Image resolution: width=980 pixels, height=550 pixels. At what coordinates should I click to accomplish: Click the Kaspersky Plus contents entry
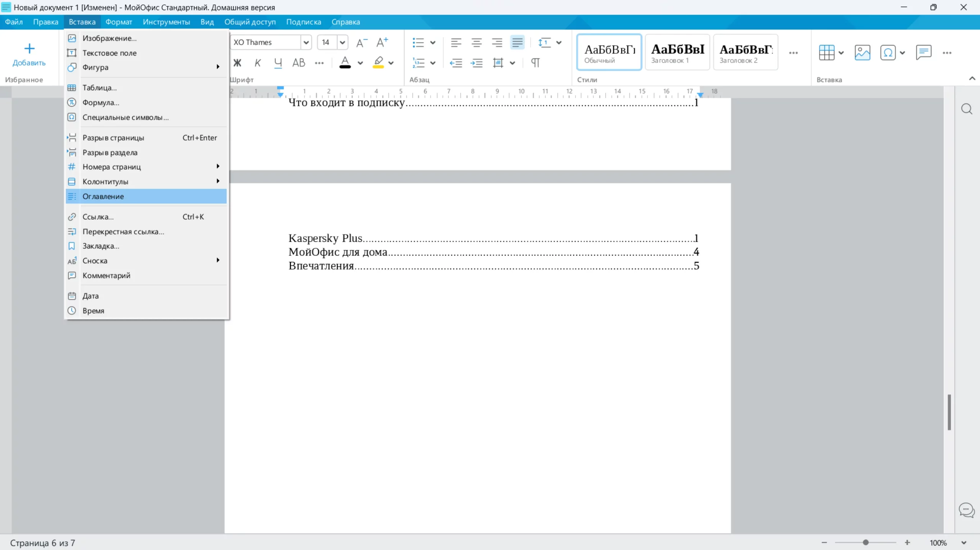[x=325, y=238]
